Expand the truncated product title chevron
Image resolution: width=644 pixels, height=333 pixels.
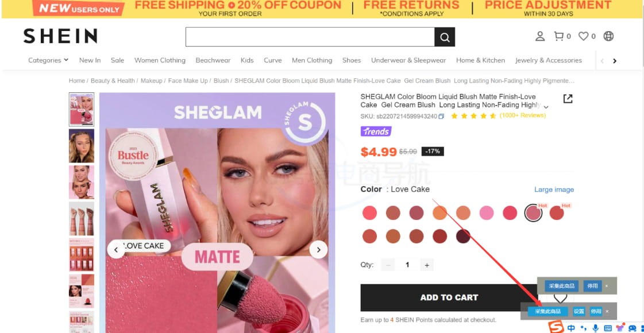pyautogui.click(x=546, y=107)
